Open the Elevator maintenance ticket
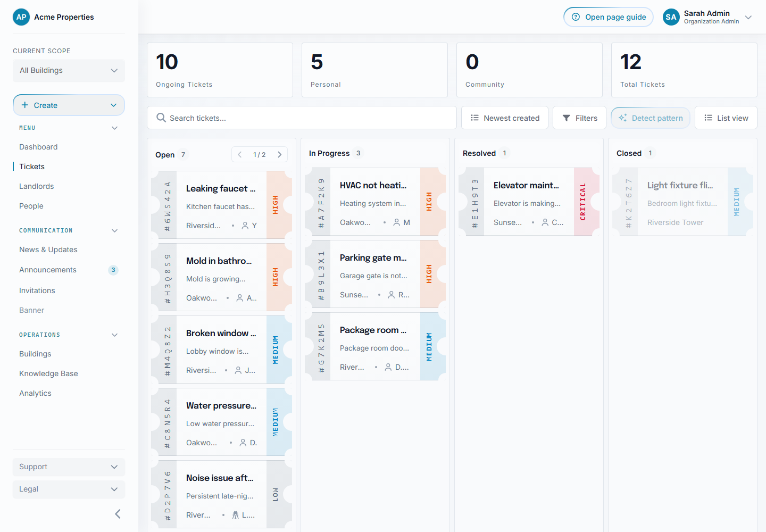The height and width of the screenshot is (532, 766). (529, 202)
